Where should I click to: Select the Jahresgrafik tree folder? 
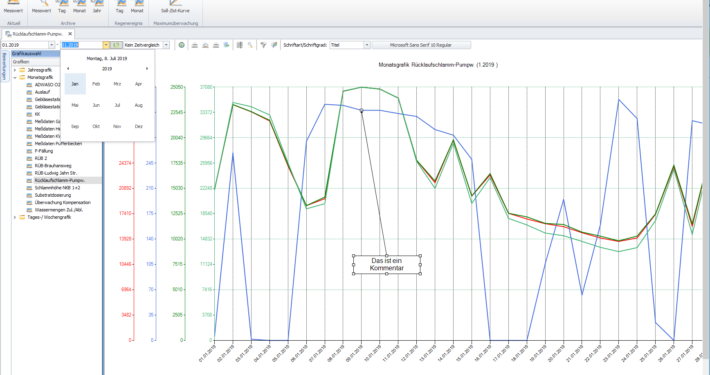click(x=39, y=70)
